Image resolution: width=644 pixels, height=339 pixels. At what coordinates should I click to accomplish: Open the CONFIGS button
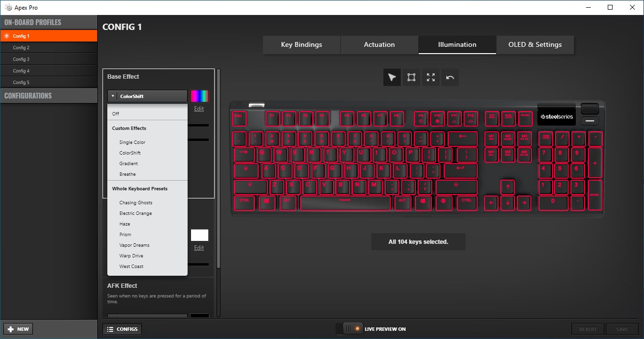tap(122, 329)
